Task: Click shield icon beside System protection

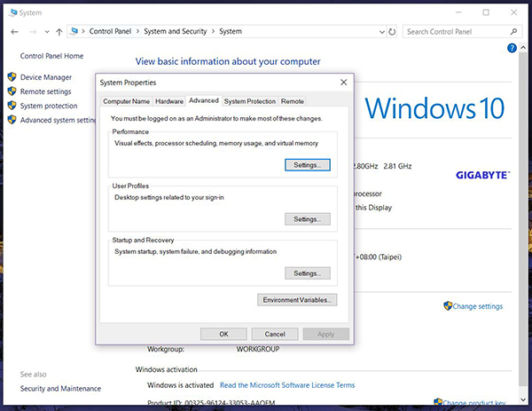Action: pos(12,106)
